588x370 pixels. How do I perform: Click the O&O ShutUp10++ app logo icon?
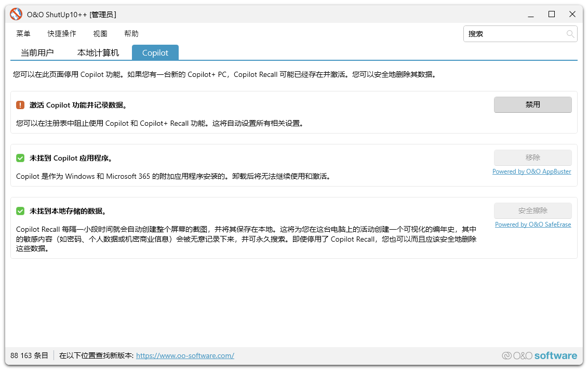[16, 15]
